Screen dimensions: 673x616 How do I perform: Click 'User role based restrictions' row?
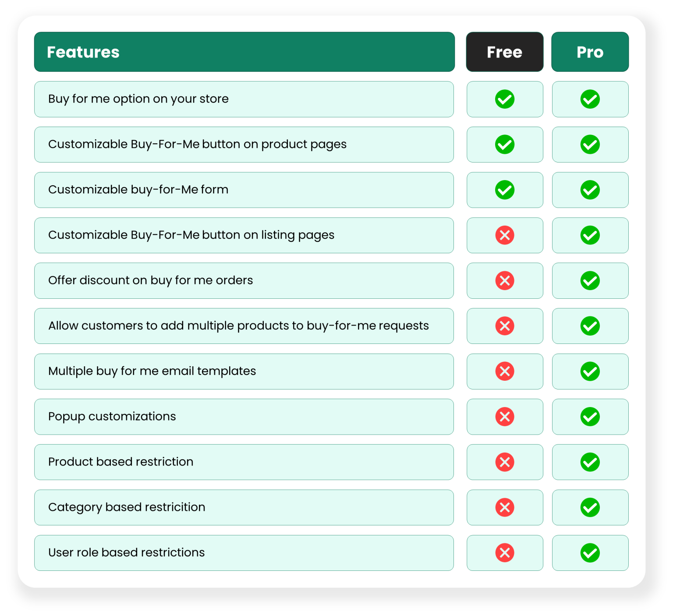(x=127, y=552)
